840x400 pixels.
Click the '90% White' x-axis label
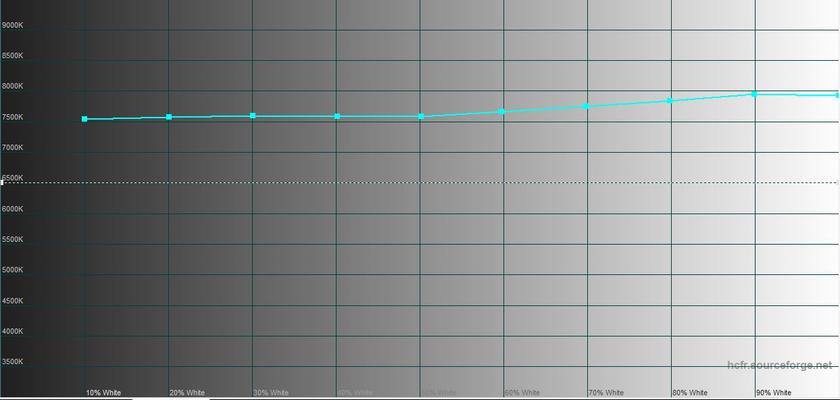[774, 393]
